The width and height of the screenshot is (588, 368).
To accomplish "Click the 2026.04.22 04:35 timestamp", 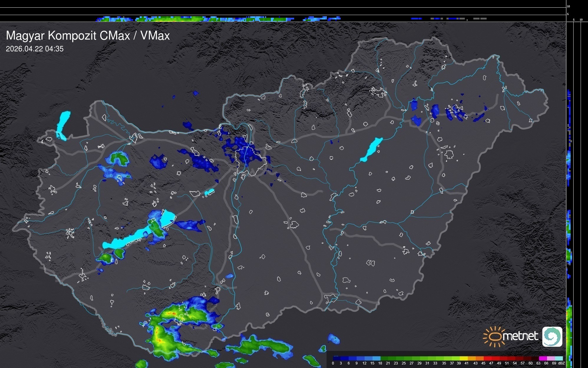I will tap(34, 49).
